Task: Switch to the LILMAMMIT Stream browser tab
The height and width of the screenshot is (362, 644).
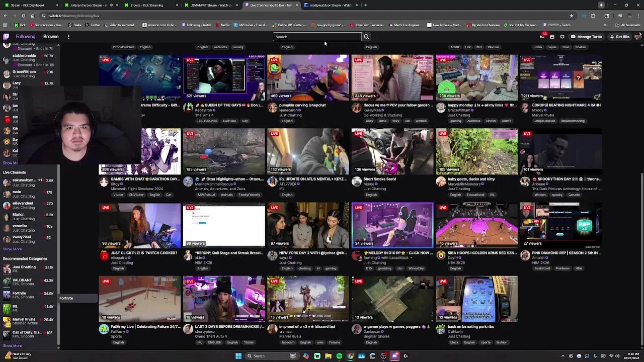Action: click(x=211, y=5)
